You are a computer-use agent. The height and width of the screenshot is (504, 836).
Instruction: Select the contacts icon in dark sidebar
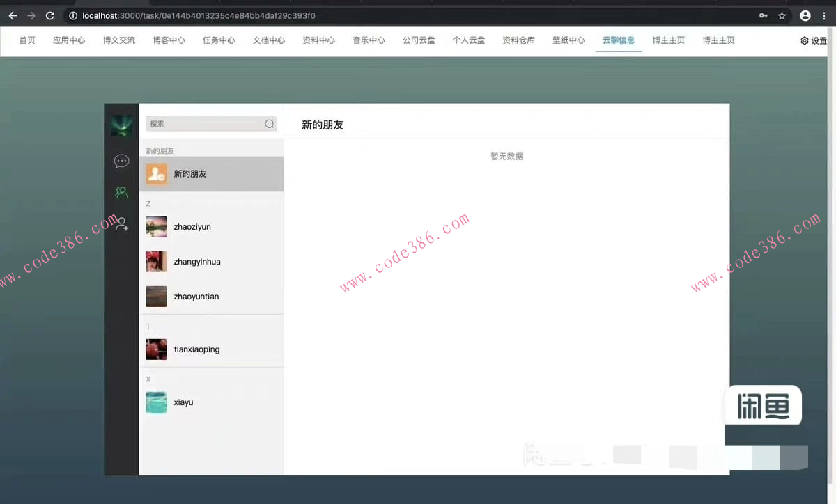pyautogui.click(x=121, y=193)
